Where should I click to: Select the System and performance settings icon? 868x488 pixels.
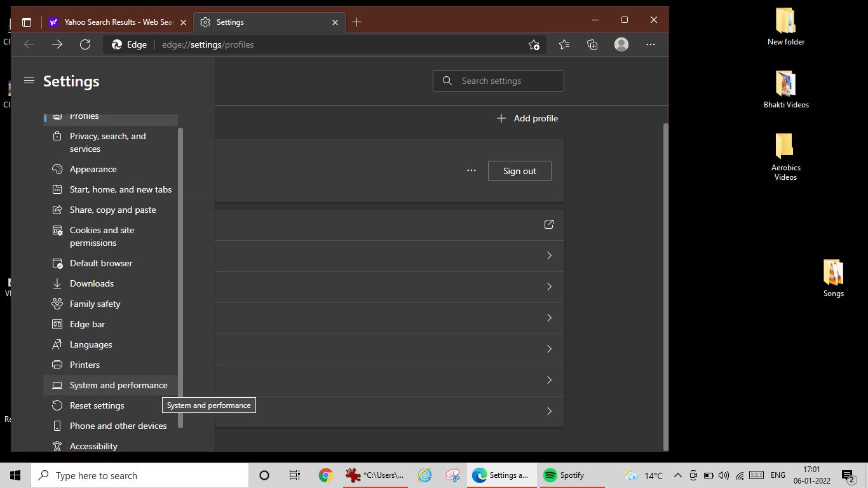click(x=56, y=385)
